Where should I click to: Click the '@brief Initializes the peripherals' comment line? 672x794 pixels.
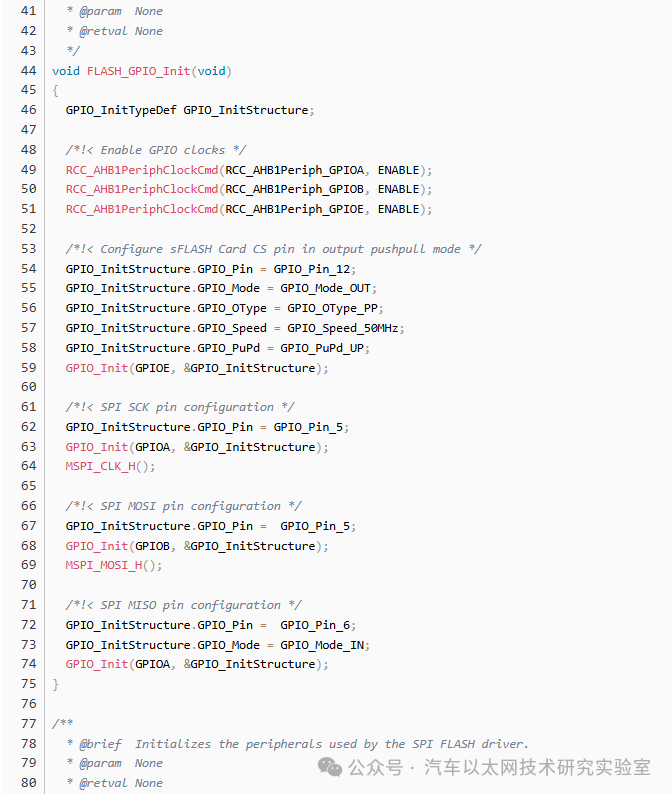click(x=298, y=744)
